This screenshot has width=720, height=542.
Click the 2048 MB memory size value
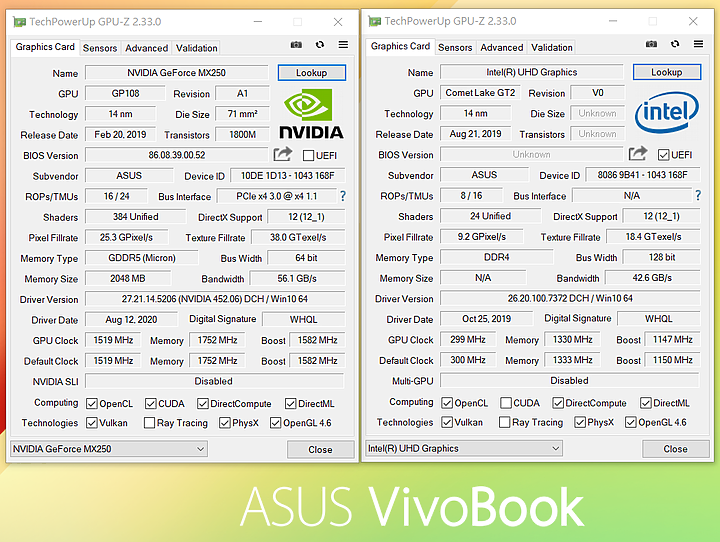[128, 278]
